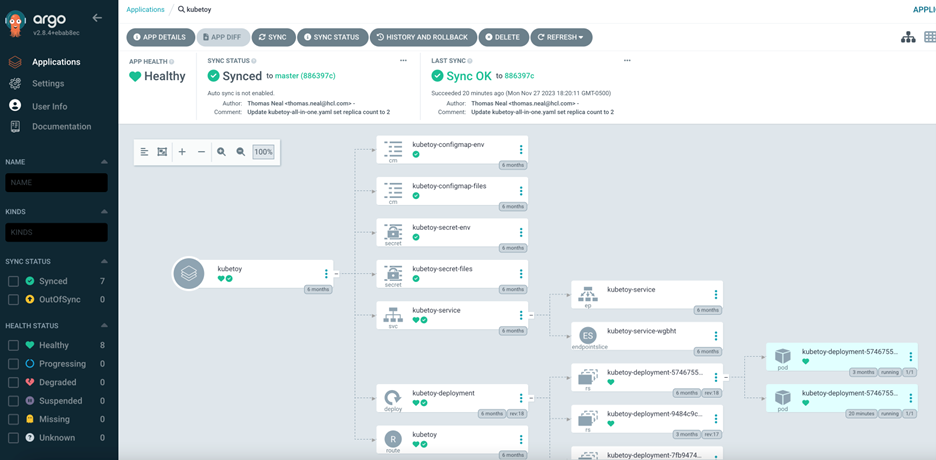Image resolution: width=936 pixels, height=460 pixels.
Task: Click the Sync button
Action: 272,37
